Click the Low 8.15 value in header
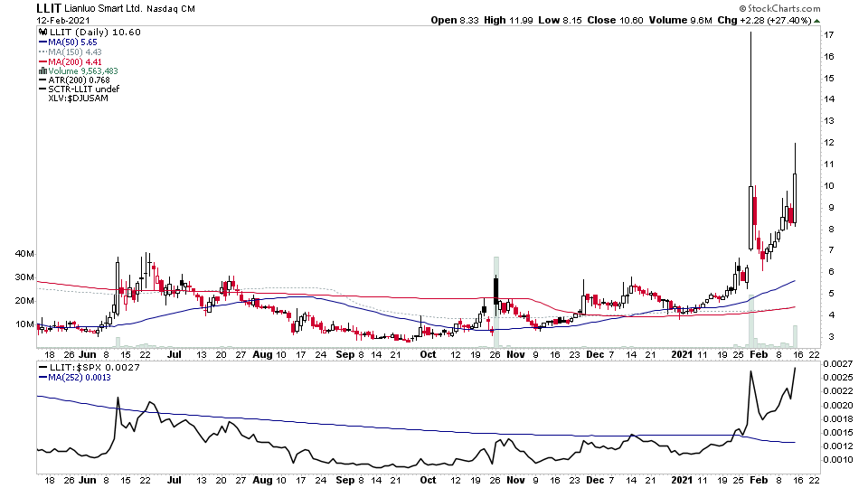This screenshot has width=868, height=488. (560, 21)
